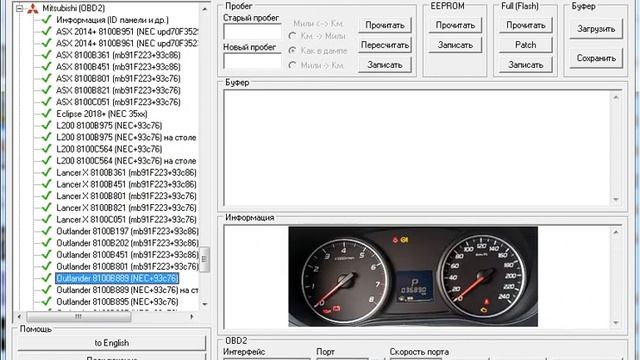Select Outlander 8100B895 (NEC+93c76)
640x360 pixels.
click(118, 302)
